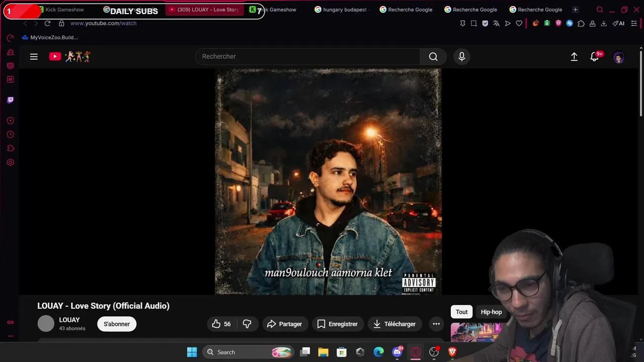Click the site lock icon

61,23
